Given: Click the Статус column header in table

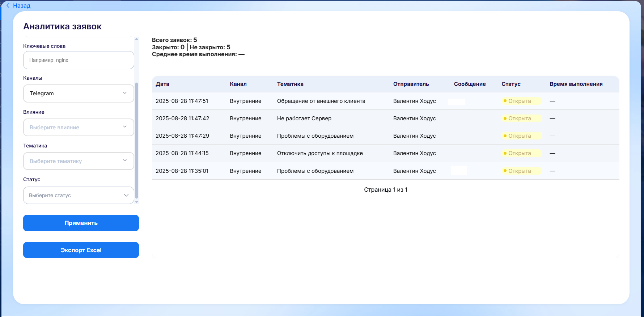Looking at the screenshot, I should click(x=511, y=84).
